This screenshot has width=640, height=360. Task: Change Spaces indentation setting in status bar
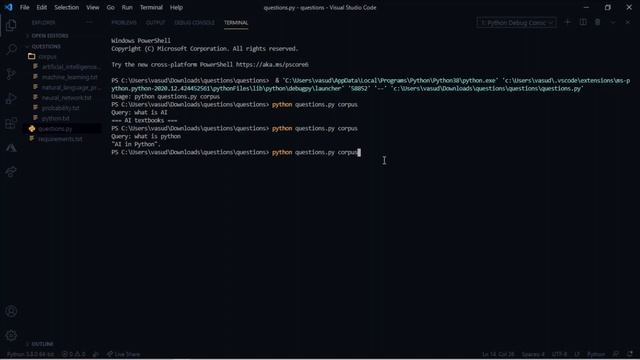[533, 354]
